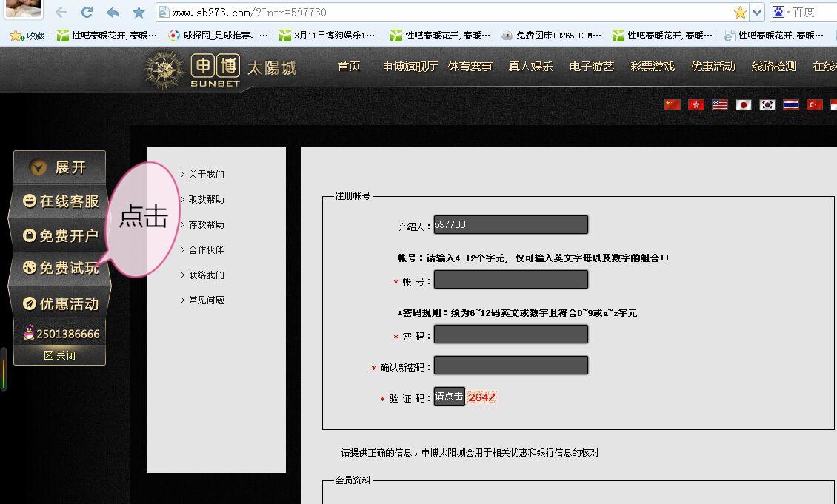The image size is (837, 504).
Task: Open 优惠活动 nav item in top bar
Action: [x=713, y=66]
